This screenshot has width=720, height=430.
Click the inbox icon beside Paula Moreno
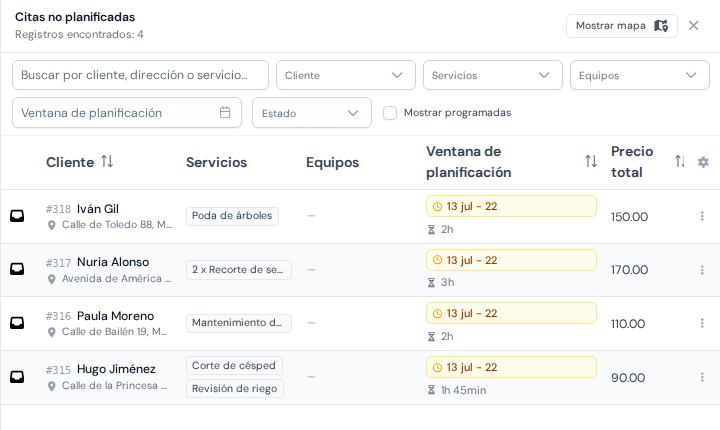[17, 323]
